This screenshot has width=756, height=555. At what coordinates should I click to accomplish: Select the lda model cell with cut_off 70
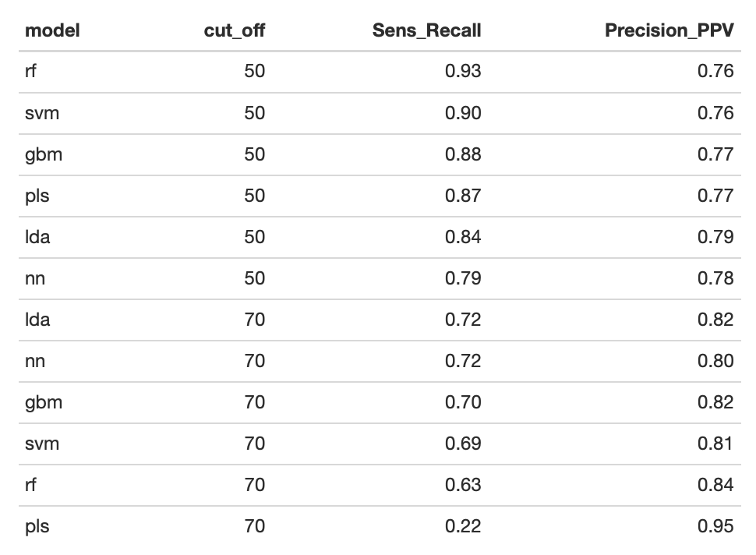pos(37,320)
